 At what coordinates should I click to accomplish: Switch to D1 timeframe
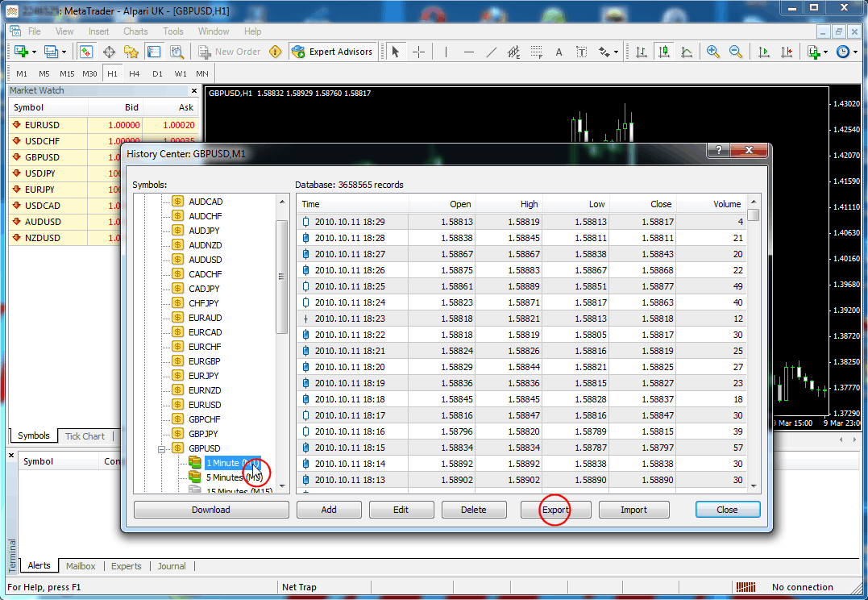(158, 73)
